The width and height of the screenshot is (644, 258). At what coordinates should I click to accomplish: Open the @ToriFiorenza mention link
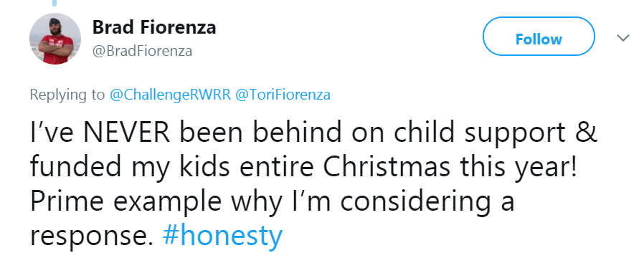283,95
